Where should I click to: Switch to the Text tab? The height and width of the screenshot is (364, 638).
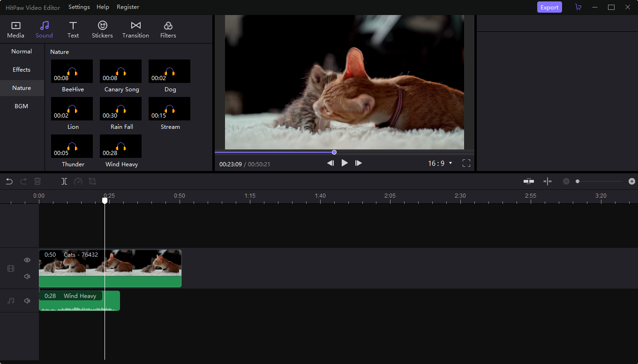(x=73, y=30)
